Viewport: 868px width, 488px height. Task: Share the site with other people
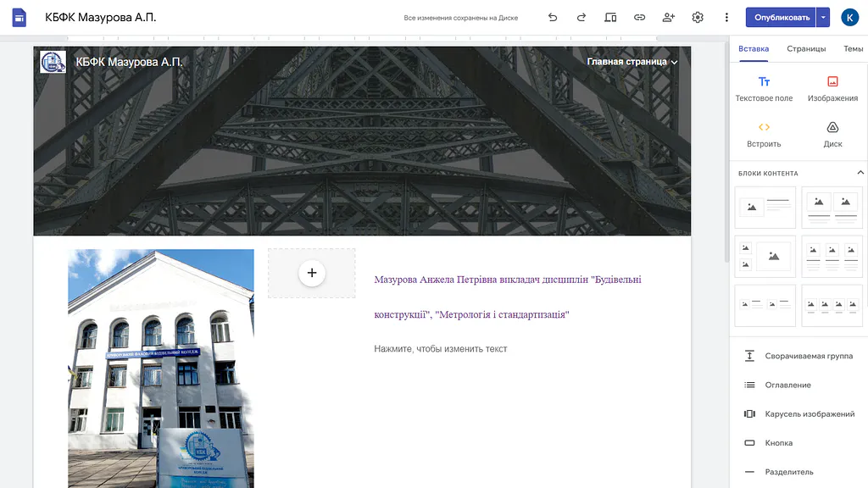[x=669, y=18]
